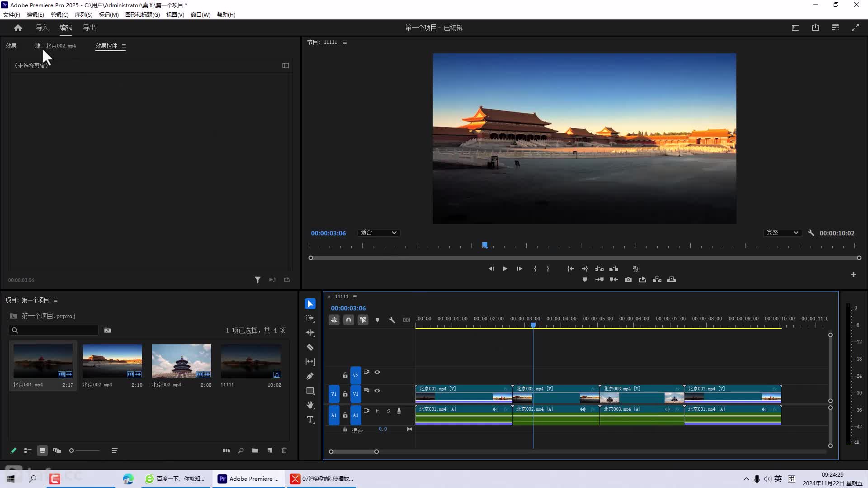Open the timeline 11111 sequence menu
Viewport: 868px width, 488px height.
[355, 296]
